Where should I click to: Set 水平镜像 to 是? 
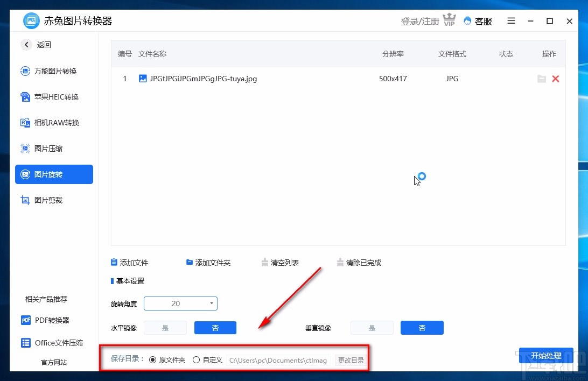(x=165, y=328)
